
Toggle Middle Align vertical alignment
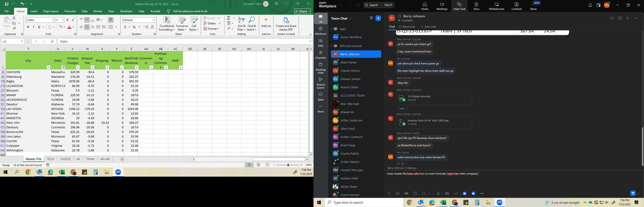(x=87, y=20)
